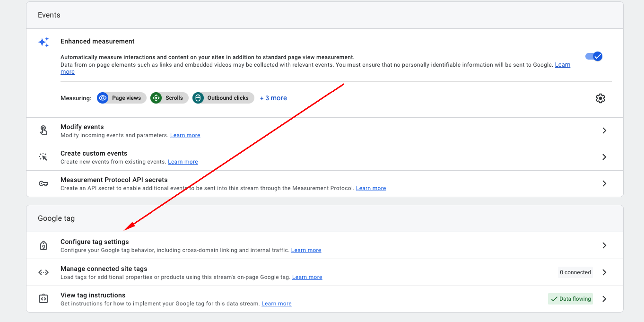
Task: Click "Learn more" for Measurement Protocol secrets
Action: 371,188
